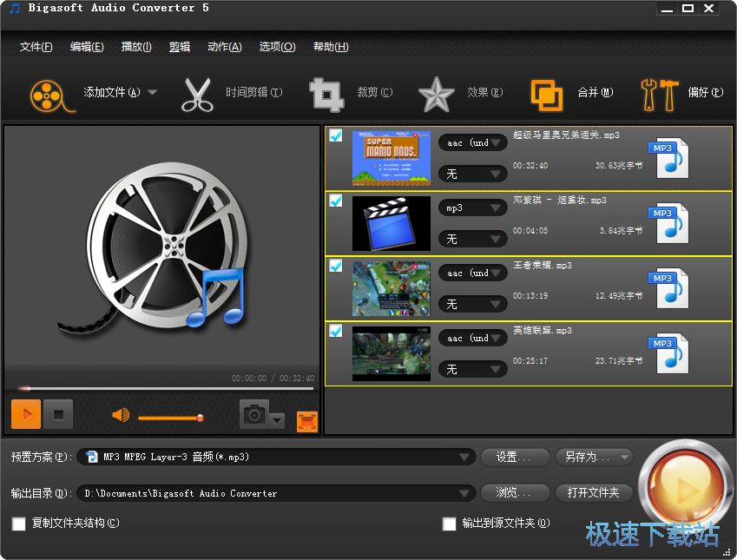Take a snapshot with the camera icon
The width and height of the screenshot is (737, 560).
tap(254, 415)
